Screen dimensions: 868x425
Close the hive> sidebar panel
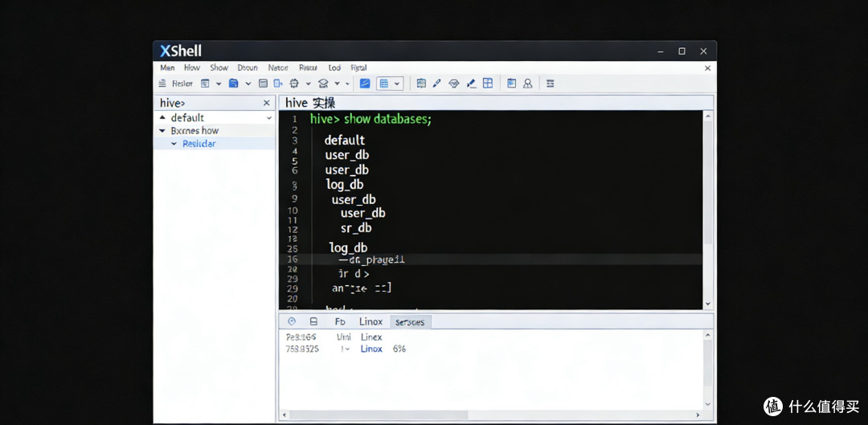[266, 103]
